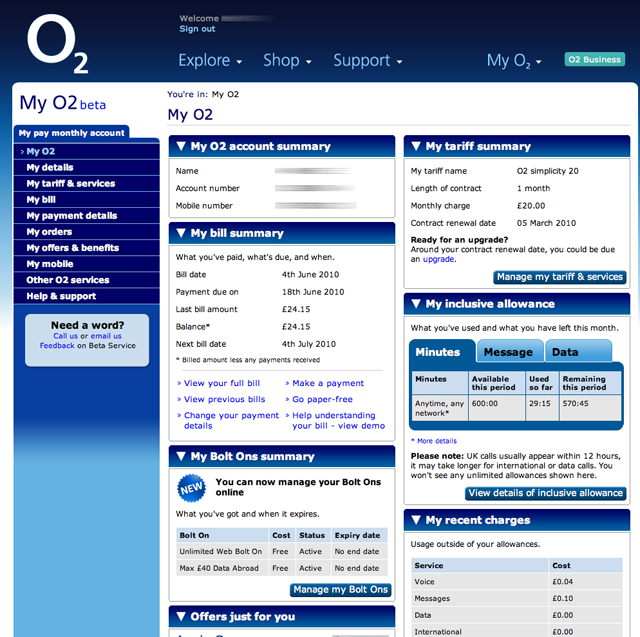This screenshot has height=637, width=640.
Task: Click Max £40 Data Abroad row text
Action: point(219,568)
